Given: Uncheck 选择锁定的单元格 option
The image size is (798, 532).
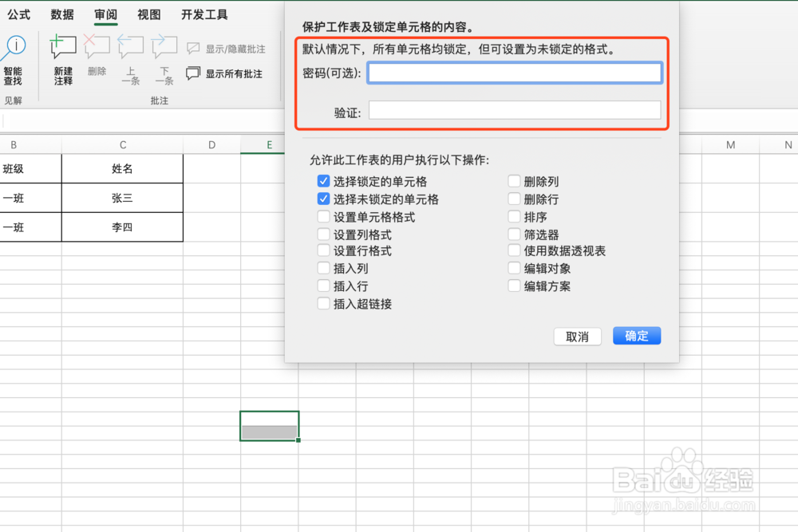Looking at the screenshot, I should pyautogui.click(x=323, y=181).
